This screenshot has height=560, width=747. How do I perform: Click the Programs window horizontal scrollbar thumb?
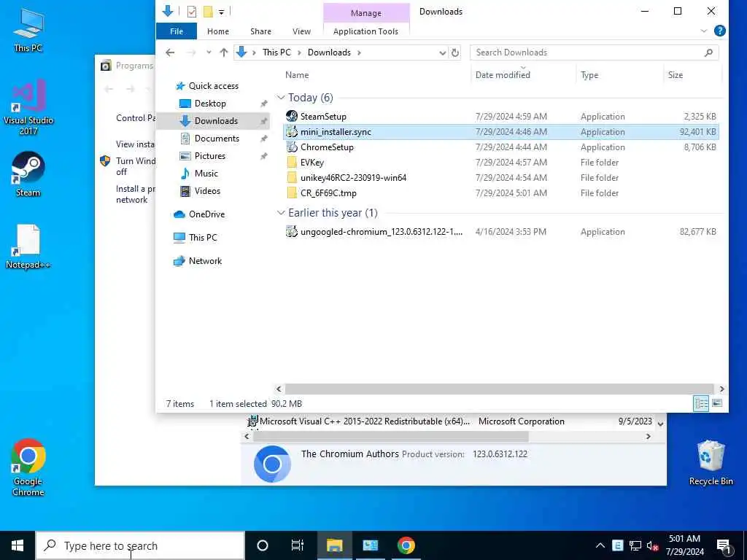391,436
